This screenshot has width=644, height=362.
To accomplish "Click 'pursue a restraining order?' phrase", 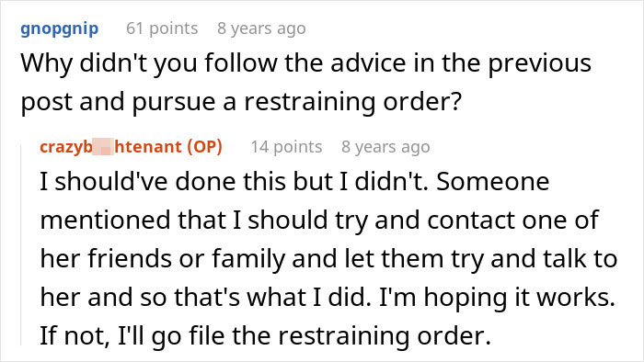I will [x=297, y=102].
